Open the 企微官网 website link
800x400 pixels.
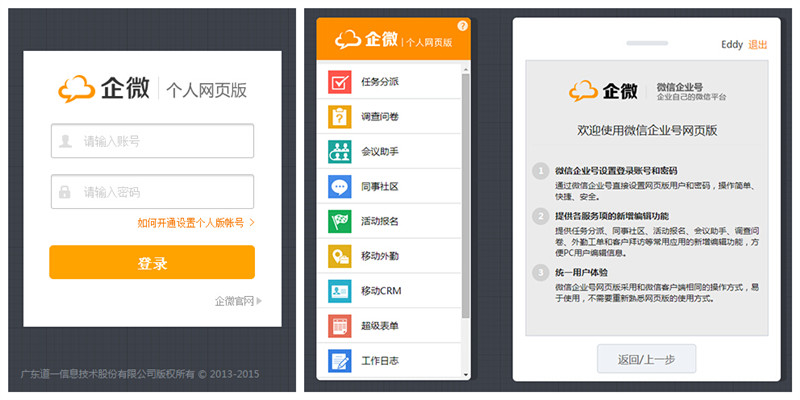click(238, 301)
